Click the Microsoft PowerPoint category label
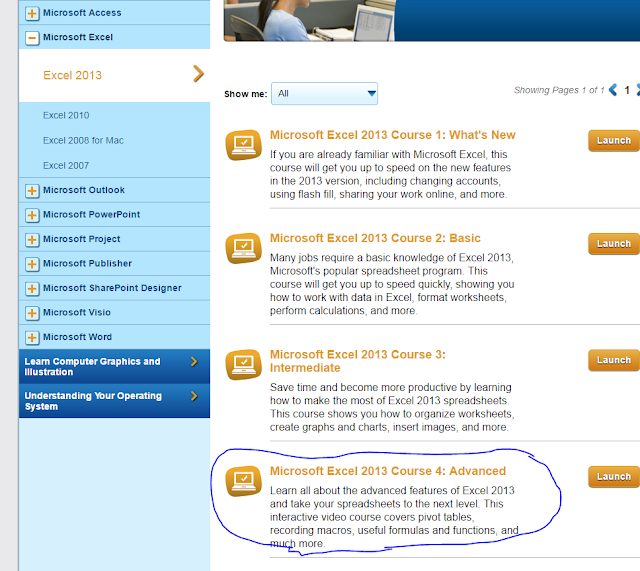 tap(91, 214)
